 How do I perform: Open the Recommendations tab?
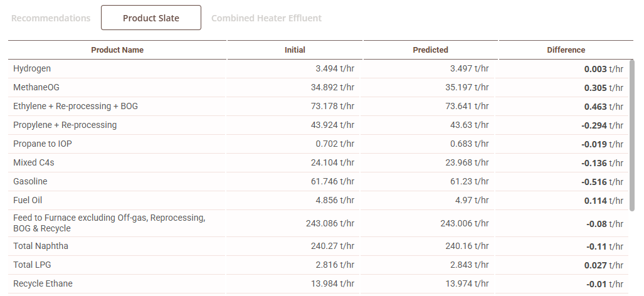pyautogui.click(x=51, y=18)
